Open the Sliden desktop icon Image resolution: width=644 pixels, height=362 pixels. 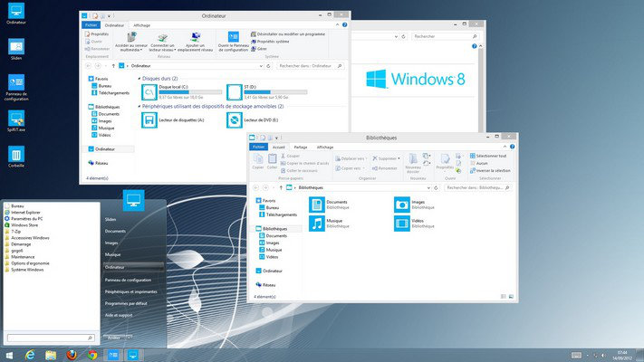pyautogui.click(x=16, y=47)
